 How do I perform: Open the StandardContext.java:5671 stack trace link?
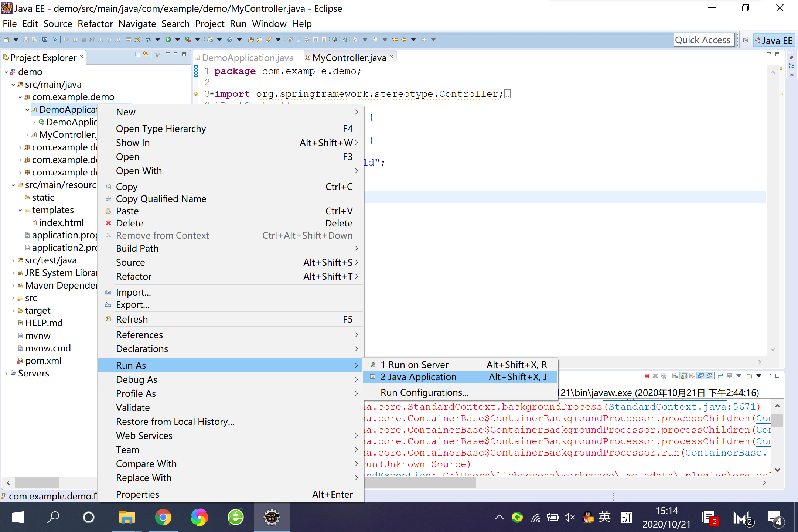[682, 407]
